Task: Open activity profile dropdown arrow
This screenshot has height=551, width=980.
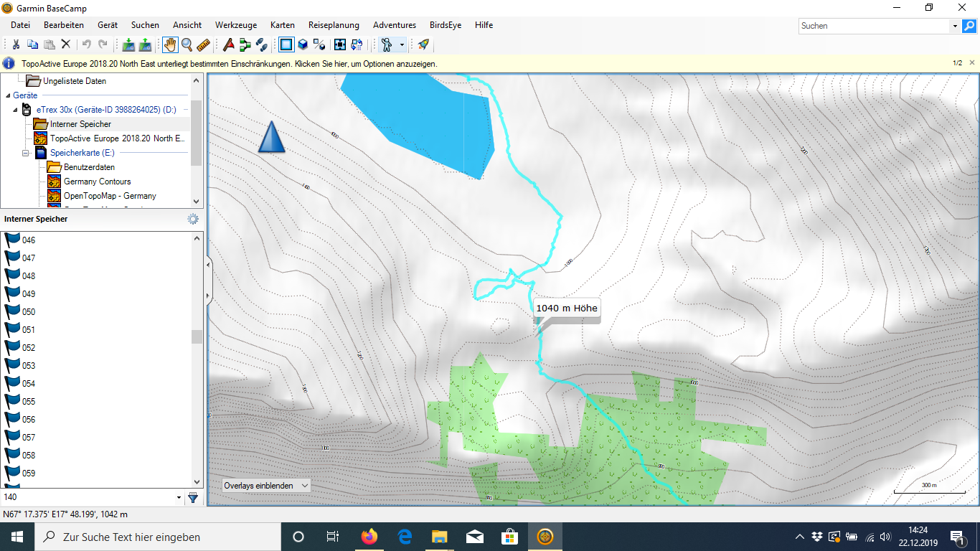Action: point(402,44)
